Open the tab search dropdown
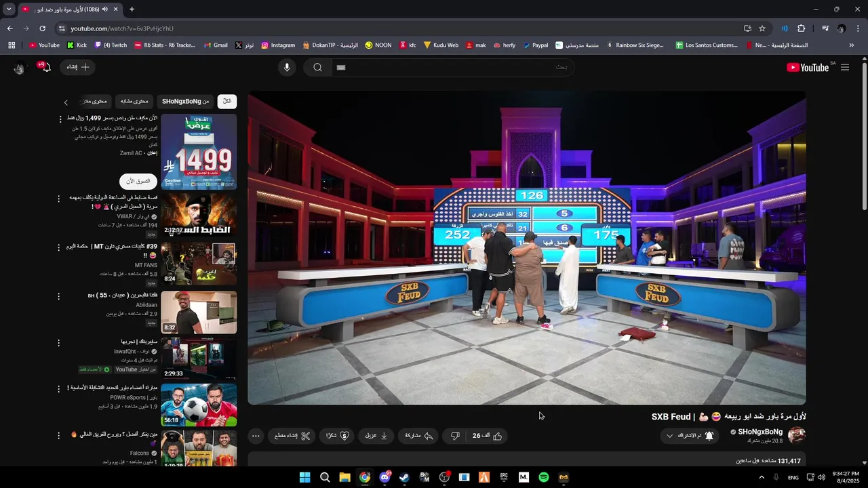The image size is (868, 488). (9, 9)
